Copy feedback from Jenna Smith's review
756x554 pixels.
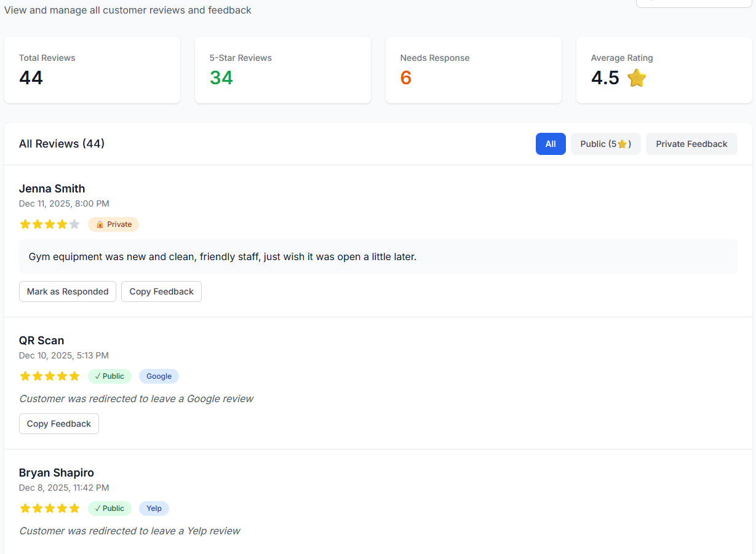click(x=161, y=291)
